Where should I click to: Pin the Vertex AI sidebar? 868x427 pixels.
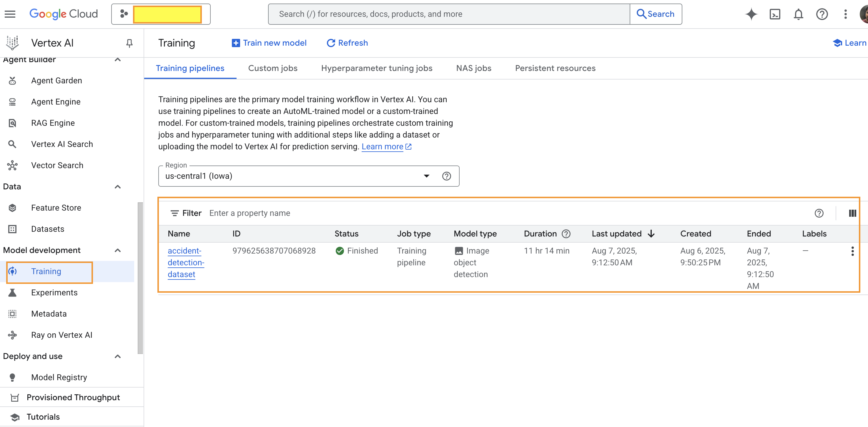pos(129,43)
